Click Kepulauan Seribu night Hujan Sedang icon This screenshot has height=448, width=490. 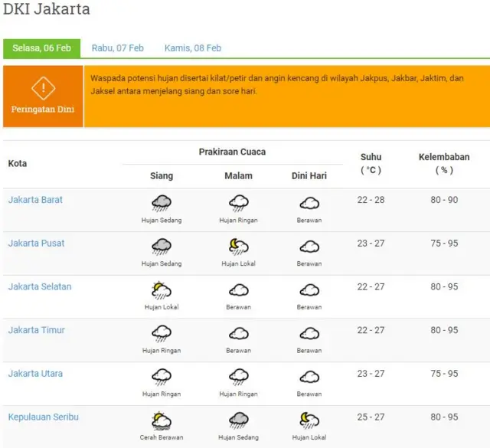(238, 420)
